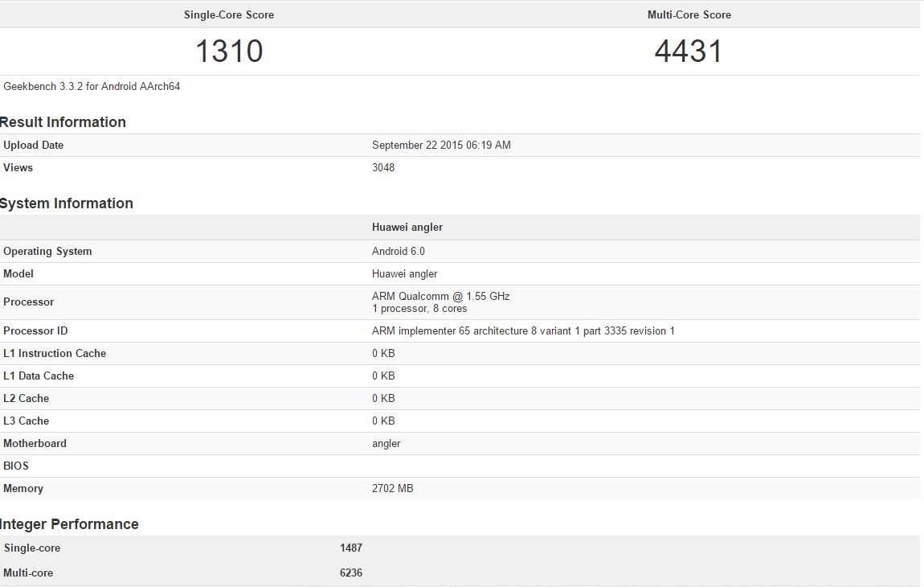Image resolution: width=924 pixels, height=587 pixels.
Task: Click the L3 Cache label
Action: point(26,421)
